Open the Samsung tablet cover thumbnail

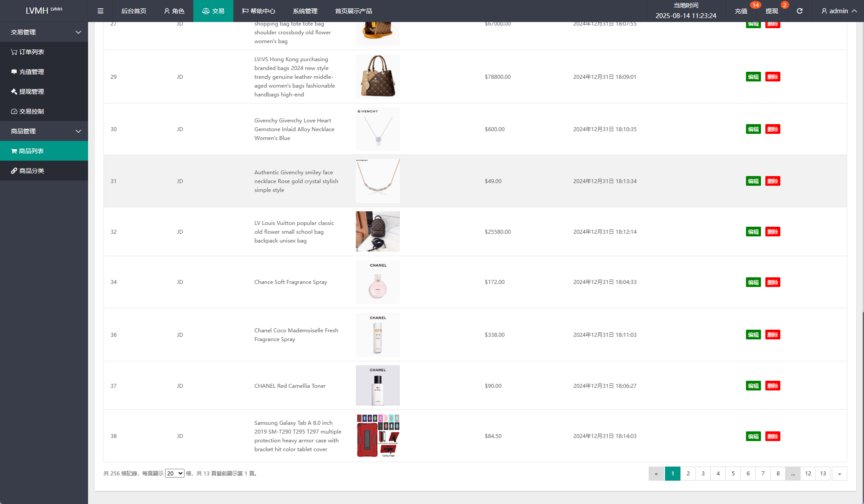378,436
